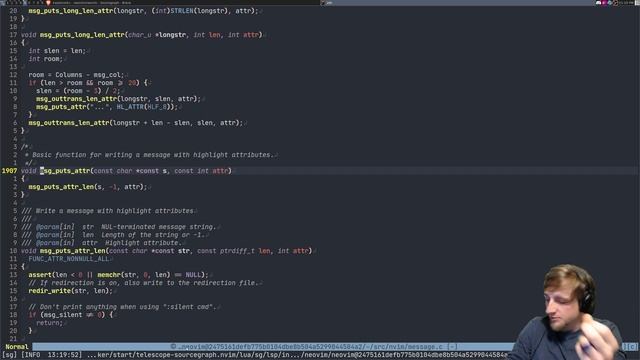Click FUNC_ATTR_NONNULL_ALL macro line
640x360 pixels.
click(x=69, y=258)
